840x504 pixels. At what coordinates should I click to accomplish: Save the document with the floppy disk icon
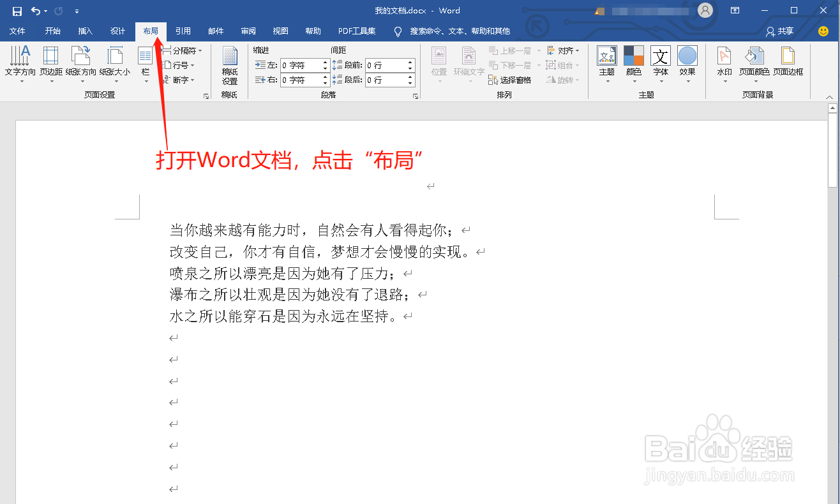(x=17, y=11)
